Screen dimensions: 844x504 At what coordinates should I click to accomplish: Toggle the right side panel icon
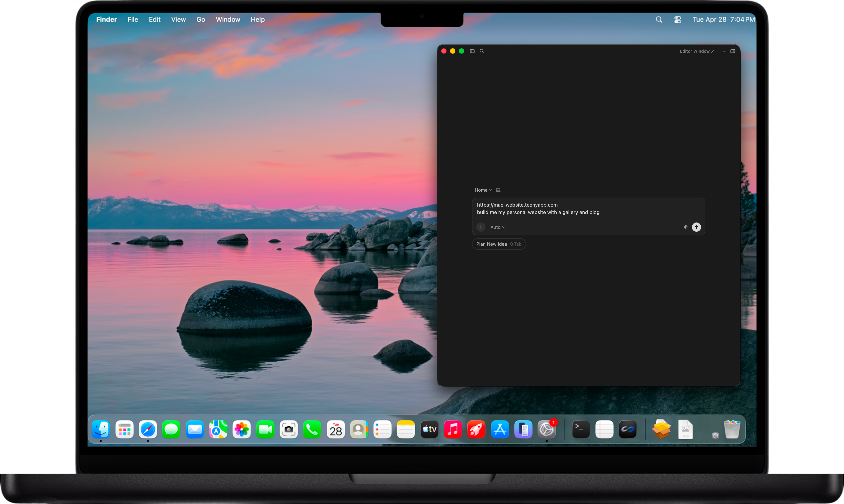coord(733,51)
